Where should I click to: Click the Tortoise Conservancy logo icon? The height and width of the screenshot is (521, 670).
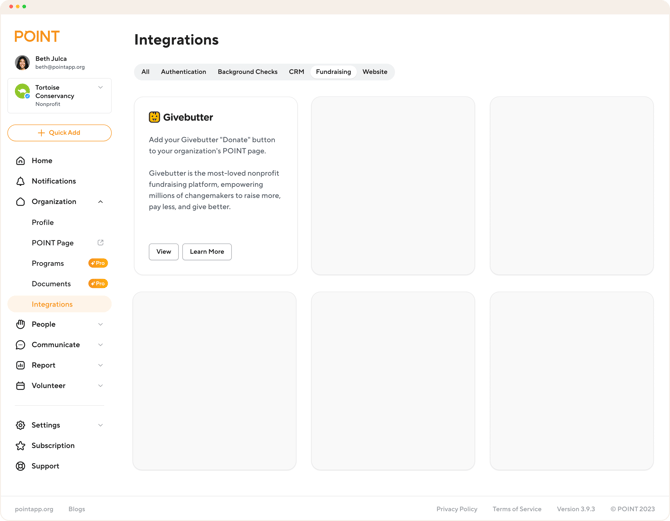pos(22,91)
